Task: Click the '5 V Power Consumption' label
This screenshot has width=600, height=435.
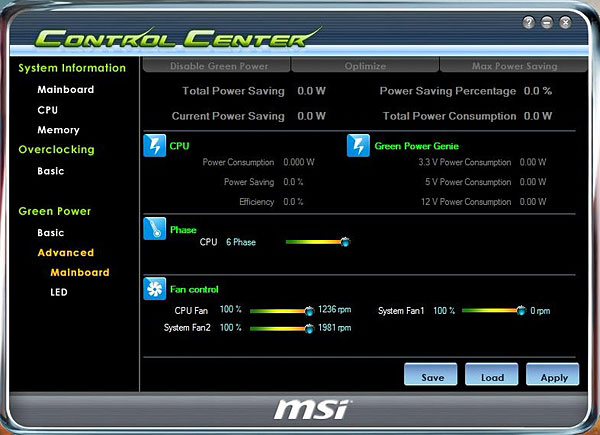Action: click(x=468, y=182)
